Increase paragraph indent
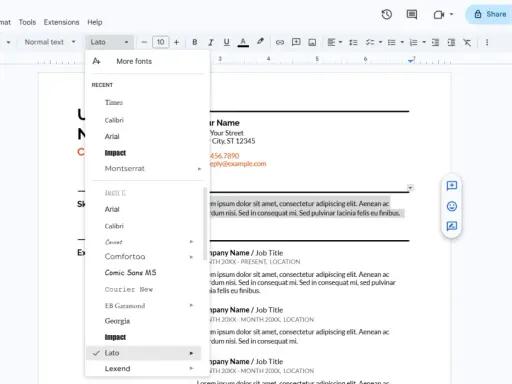 click(x=451, y=42)
